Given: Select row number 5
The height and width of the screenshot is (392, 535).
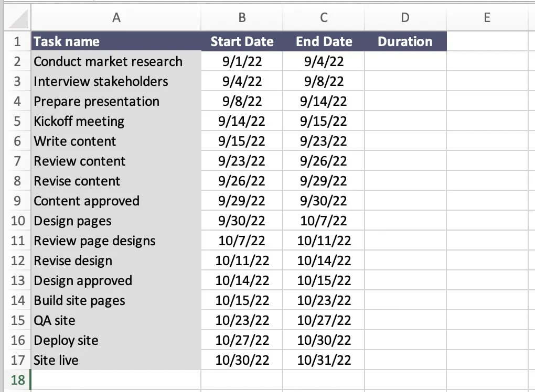Looking at the screenshot, I should pos(17,121).
